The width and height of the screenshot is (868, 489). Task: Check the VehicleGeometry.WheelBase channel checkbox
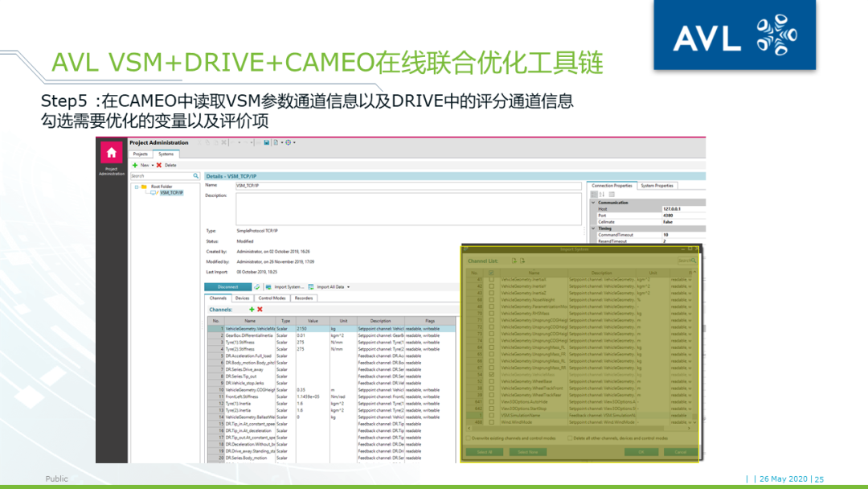492,383
